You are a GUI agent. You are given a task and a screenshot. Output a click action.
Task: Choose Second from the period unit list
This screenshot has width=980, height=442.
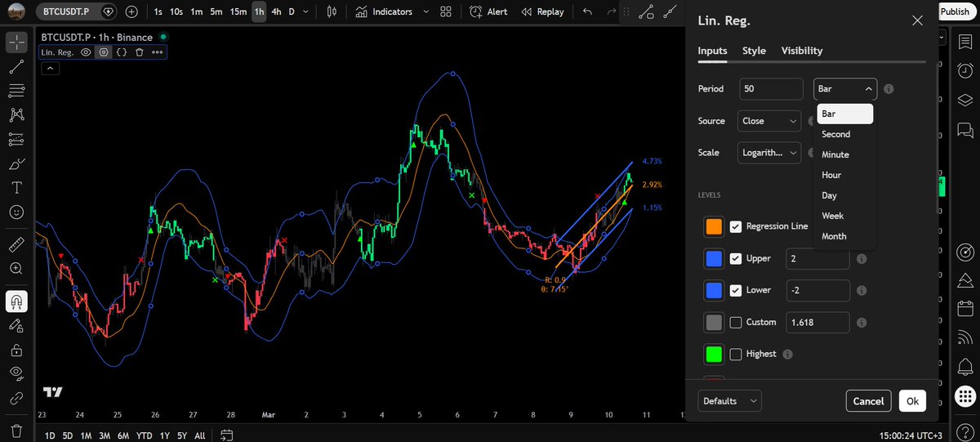[845, 134]
